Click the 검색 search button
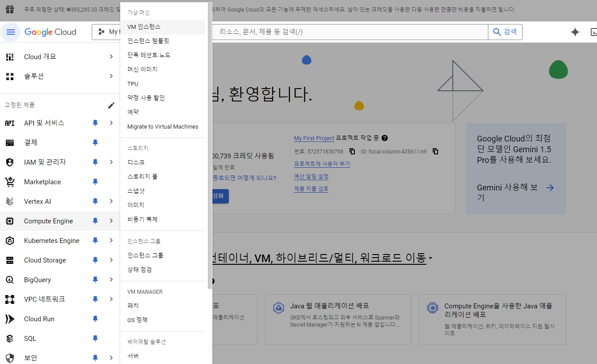This screenshot has width=597, height=364. [x=505, y=32]
